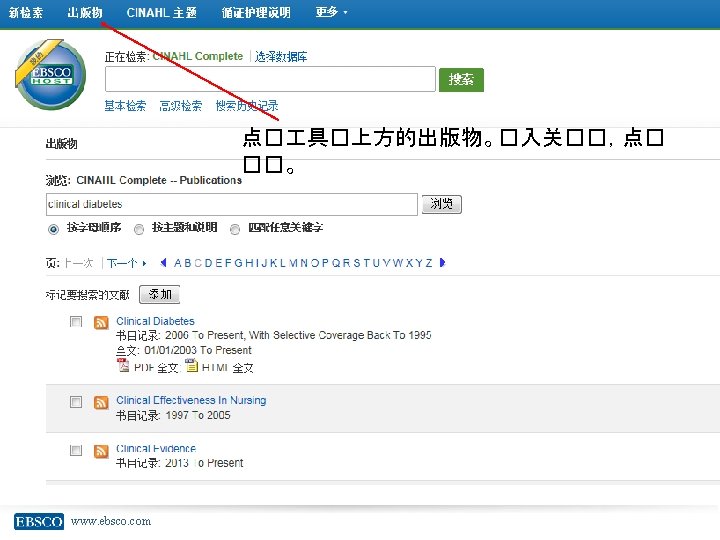Go to next alphabet set arrow
This screenshot has height=540, width=720.
(x=443, y=263)
